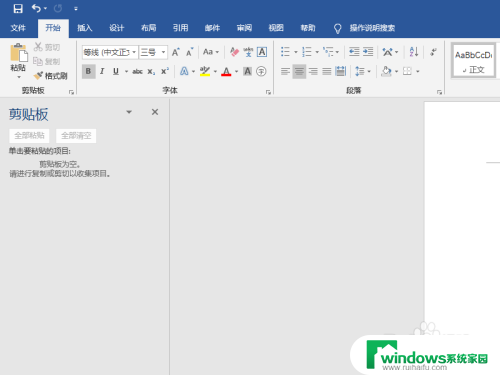Click the numbered list icon
This screenshot has height=375, width=500.
coord(306,52)
